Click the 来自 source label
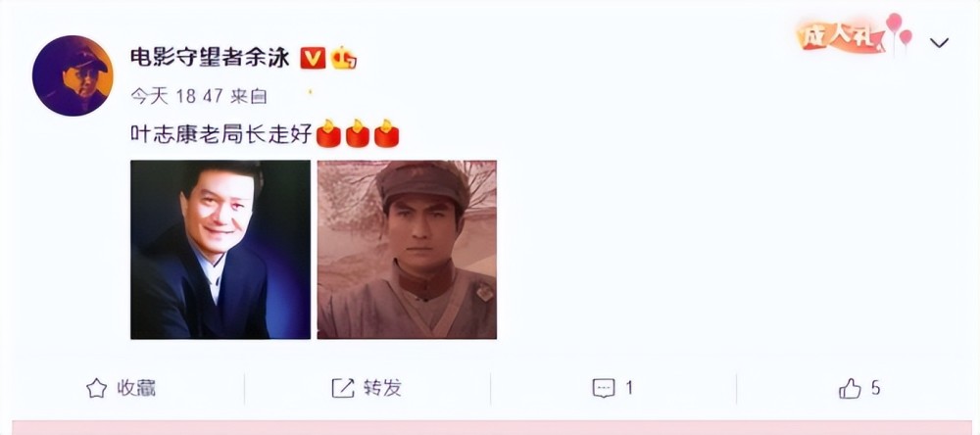The height and width of the screenshot is (435, 980). tap(248, 96)
